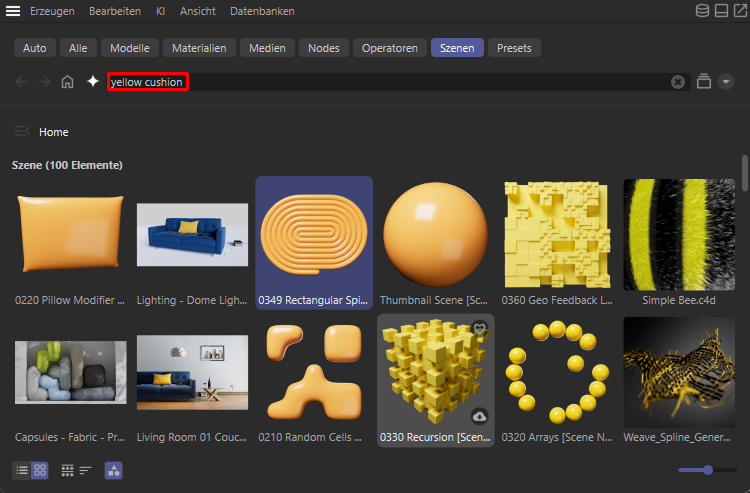Select the Operatoren filter tab
750x493 pixels.
coord(389,48)
